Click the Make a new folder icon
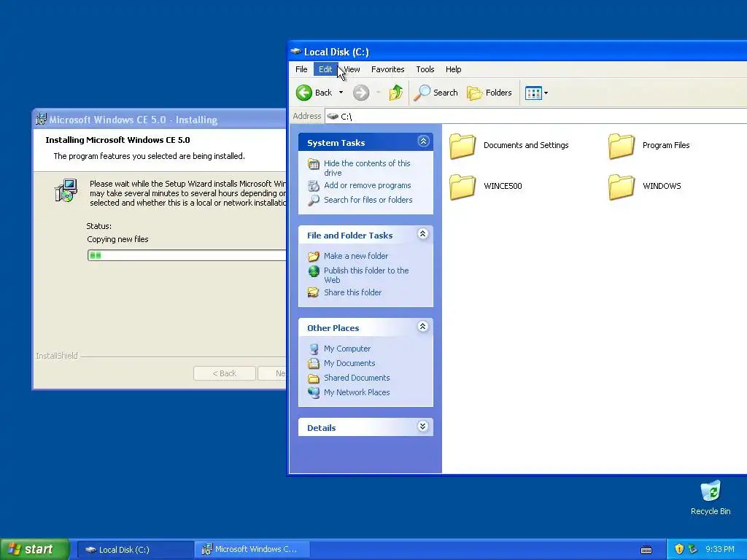Screen dimensions: 747x560 tap(314, 256)
